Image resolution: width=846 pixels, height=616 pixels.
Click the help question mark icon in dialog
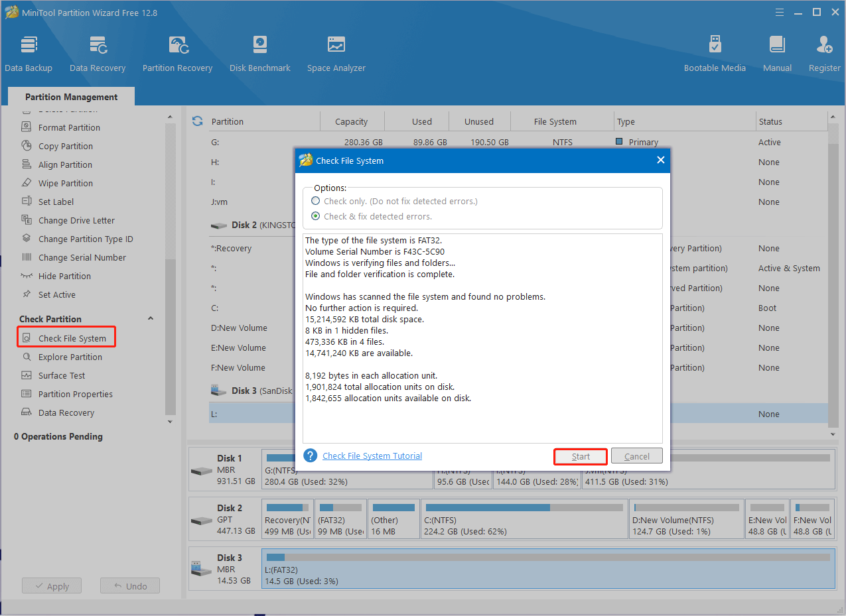[x=310, y=456]
